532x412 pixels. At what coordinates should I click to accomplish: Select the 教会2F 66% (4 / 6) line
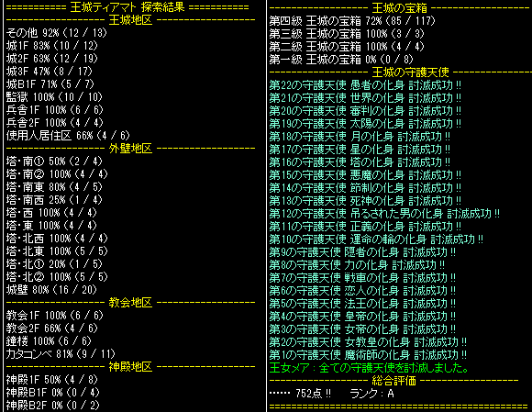[x=52, y=328]
